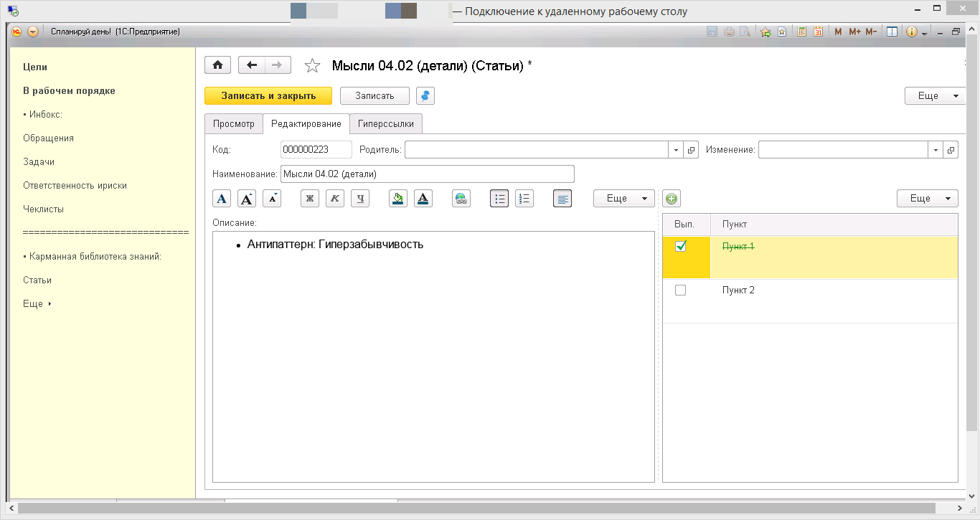Toggle the bulleted list button

(x=499, y=199)
